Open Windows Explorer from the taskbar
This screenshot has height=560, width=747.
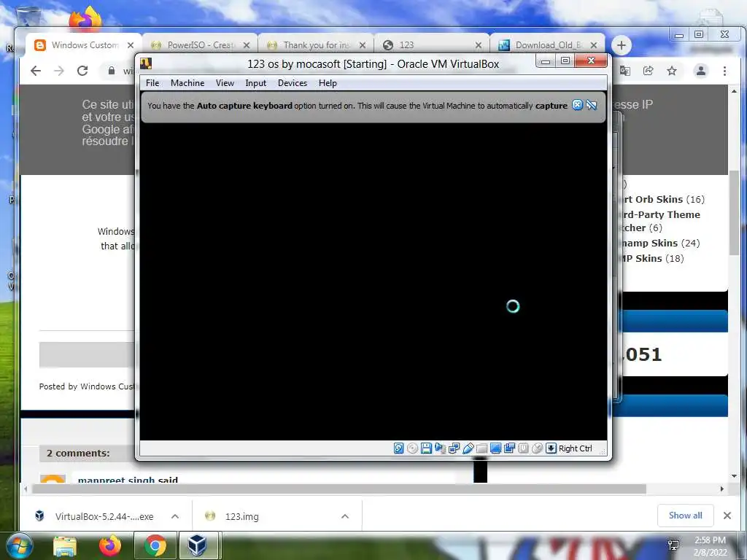(x=65, y=545)
